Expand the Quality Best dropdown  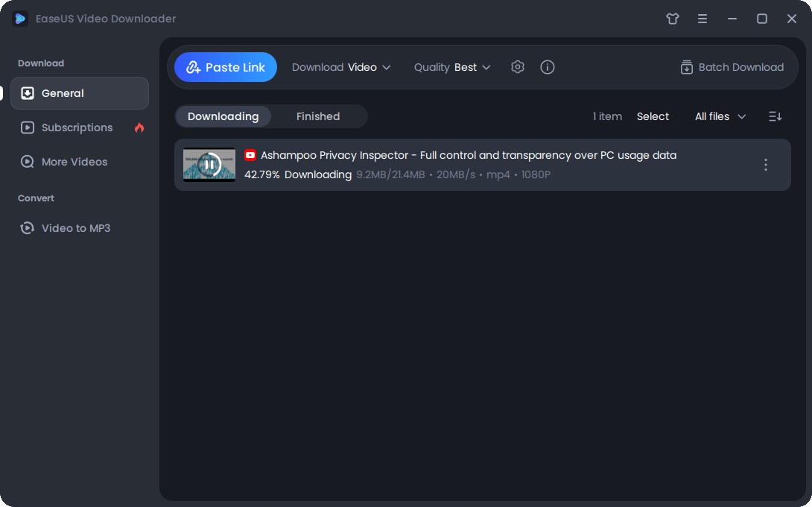452,67
